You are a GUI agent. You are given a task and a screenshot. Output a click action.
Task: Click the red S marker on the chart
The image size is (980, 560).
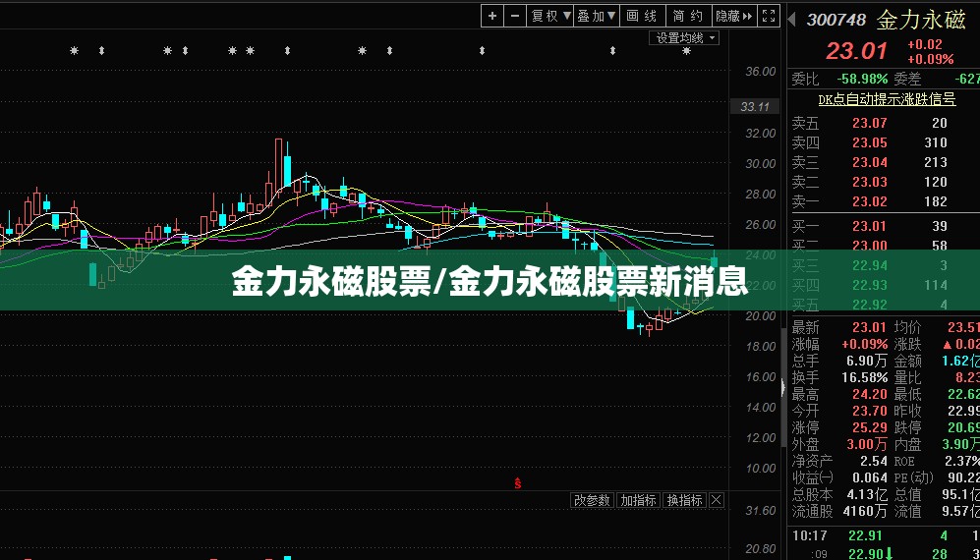point(517,483)
